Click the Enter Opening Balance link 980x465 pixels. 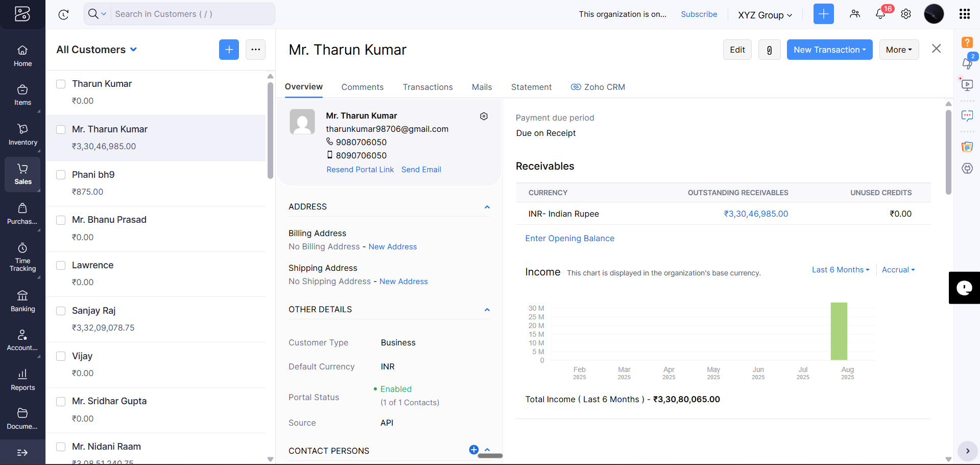click(x=569, y=238)
